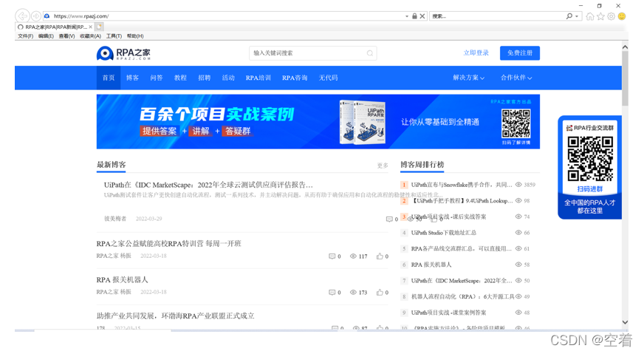Click the RPA之家 site logo
This screenshot has height=354, width=644.
click(123, 53)
